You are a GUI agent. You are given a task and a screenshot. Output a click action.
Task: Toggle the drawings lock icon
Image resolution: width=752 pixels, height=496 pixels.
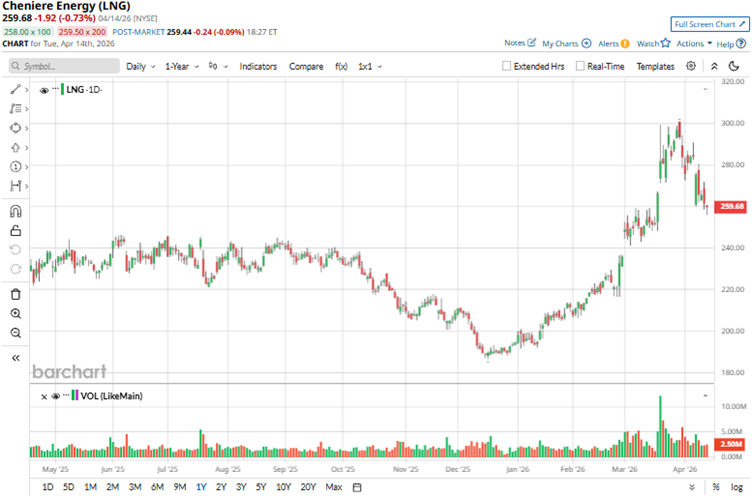(15, 231)
